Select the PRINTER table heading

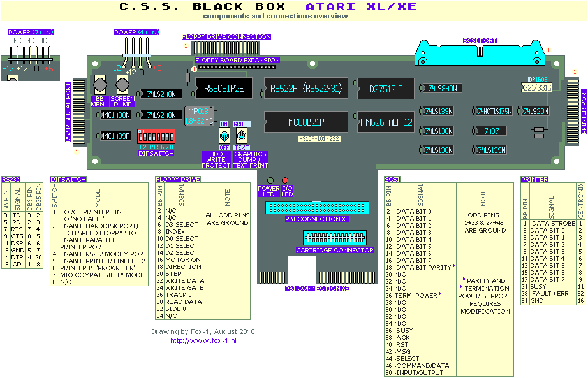pos(534,180)
